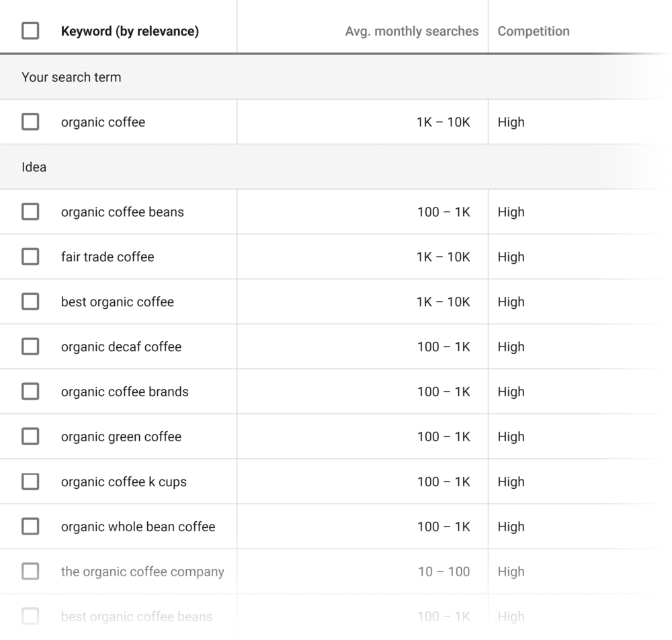The height and width of the screenshot is (640, 672).
Task: Click the High competition value for fair trade coffee
Action: [x=511, y=257]
